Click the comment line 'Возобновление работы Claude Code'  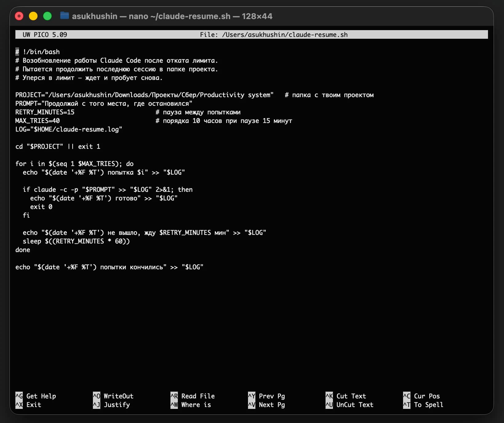(x=117, y=61)
